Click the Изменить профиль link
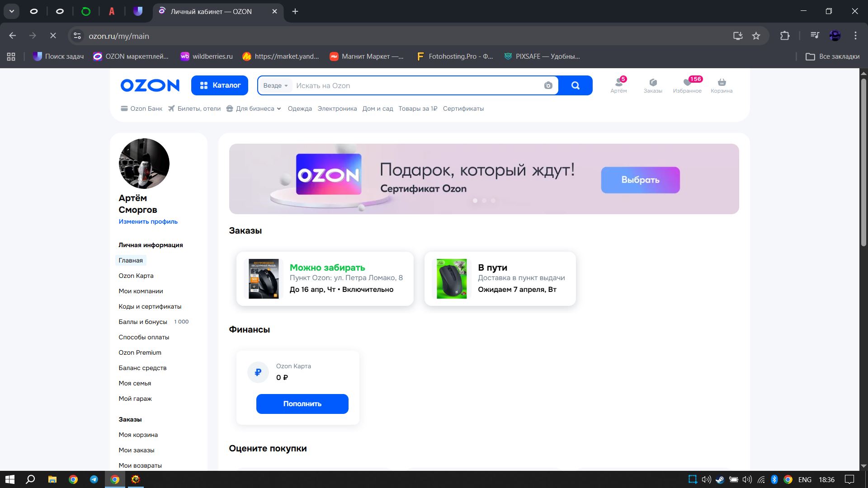The height and width of the screenshot is (488, 868). (x=148, y=221)
